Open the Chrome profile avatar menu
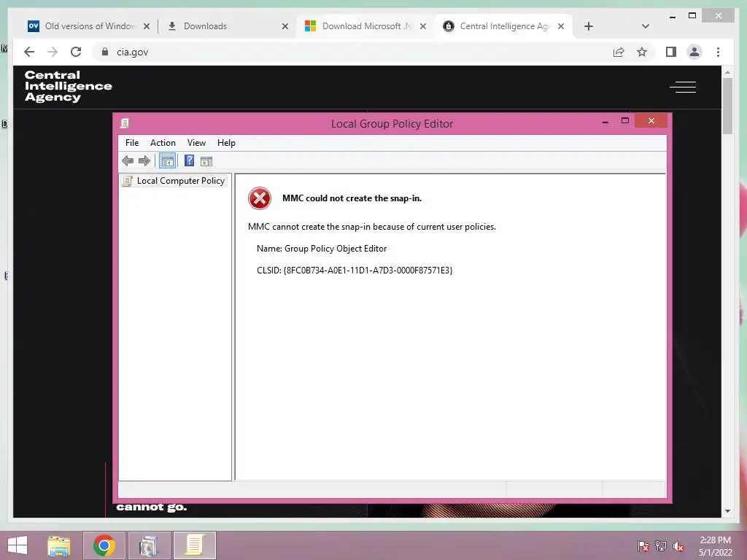Viewport: 747px width, 560px height. (x=694, y=52)
